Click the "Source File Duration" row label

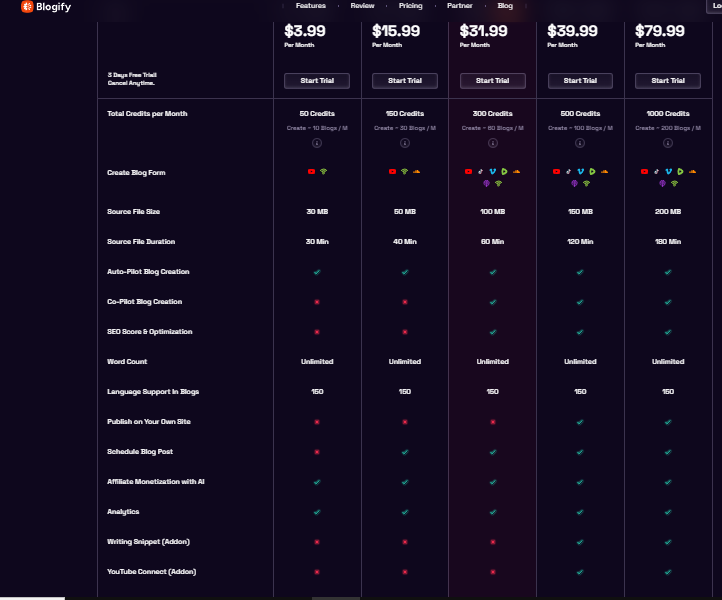click(141, 241)
